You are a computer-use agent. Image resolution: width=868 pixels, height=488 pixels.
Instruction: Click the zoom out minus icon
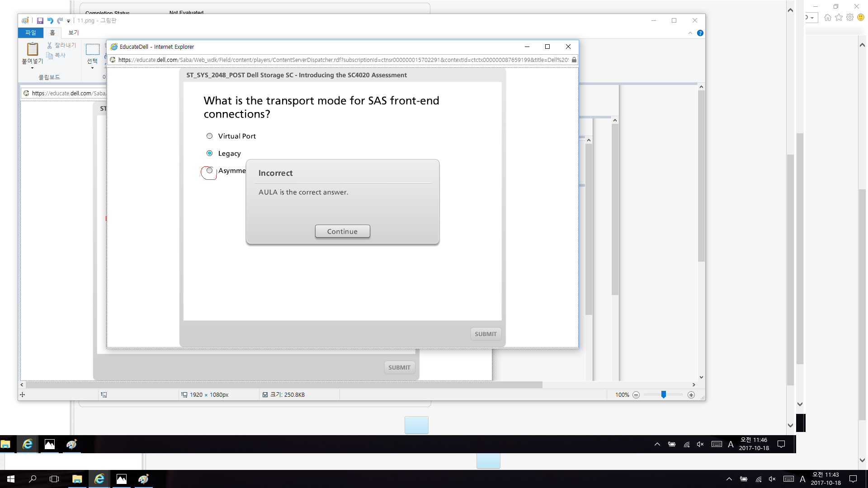click(x=636, y=395)
